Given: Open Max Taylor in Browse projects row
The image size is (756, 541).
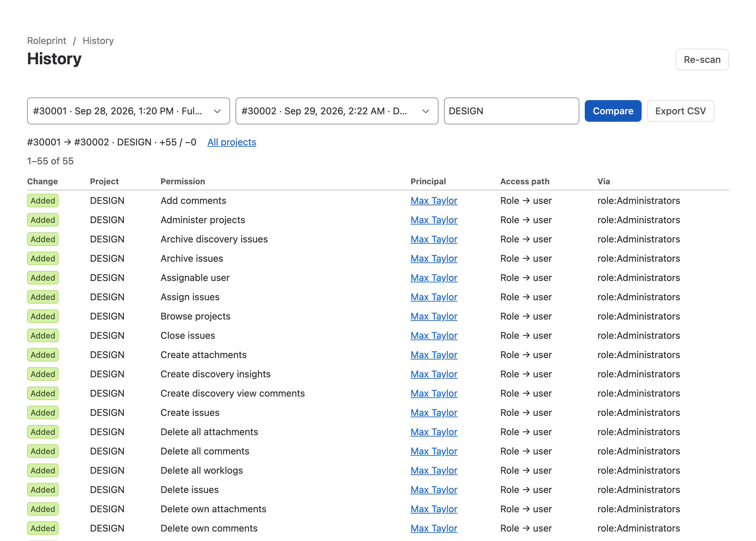Looking at the screenshot, I should point(434,316).
